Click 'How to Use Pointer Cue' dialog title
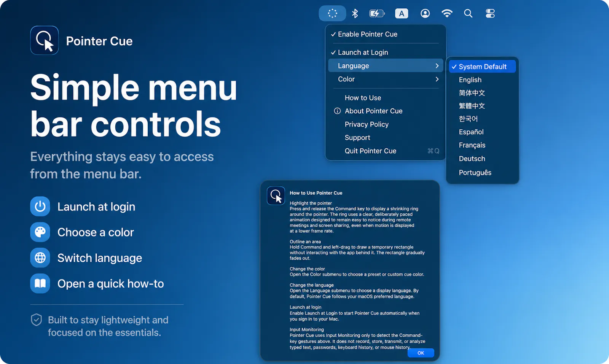Image resolution: width=609 pixels, height=364 pixels. tap(316, 193)
